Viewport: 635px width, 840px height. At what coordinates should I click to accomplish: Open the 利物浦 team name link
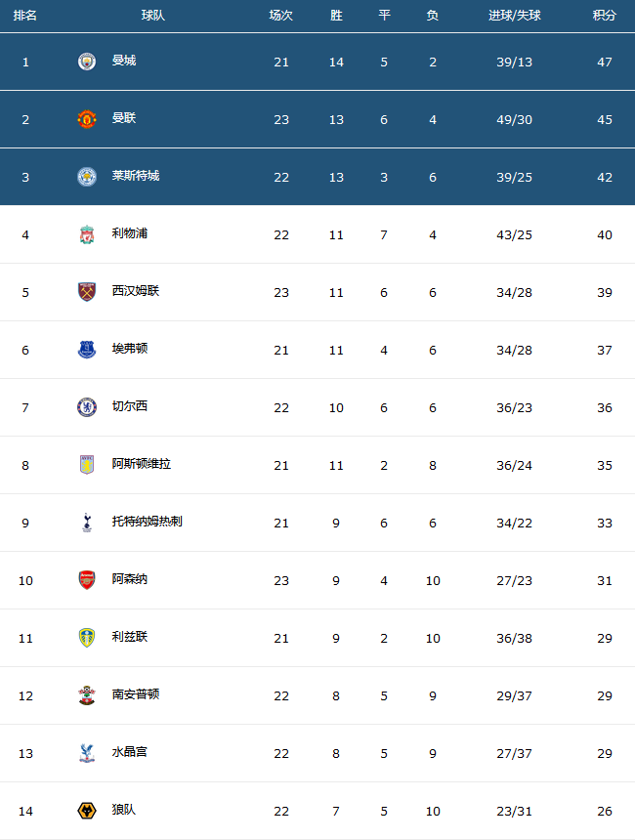tap(130, 233)
